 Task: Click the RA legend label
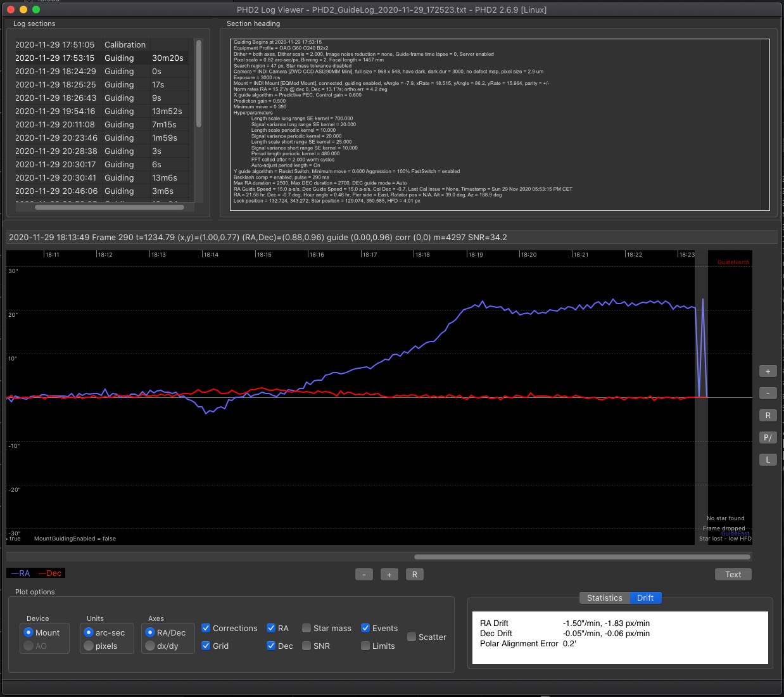point(20,573)
